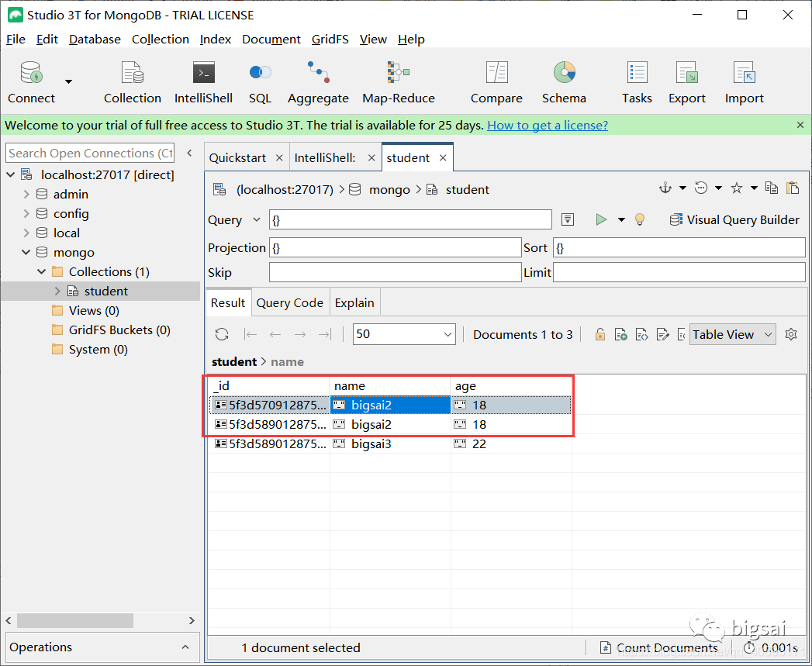812x666 pixels.
Task: Open the Query label dropdown chevron
Action: 257,219
